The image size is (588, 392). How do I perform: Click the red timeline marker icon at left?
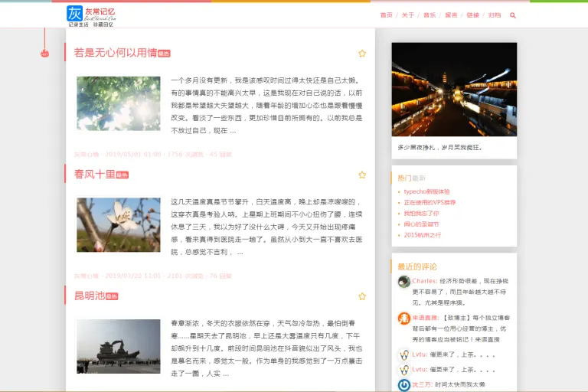(44, 54)
